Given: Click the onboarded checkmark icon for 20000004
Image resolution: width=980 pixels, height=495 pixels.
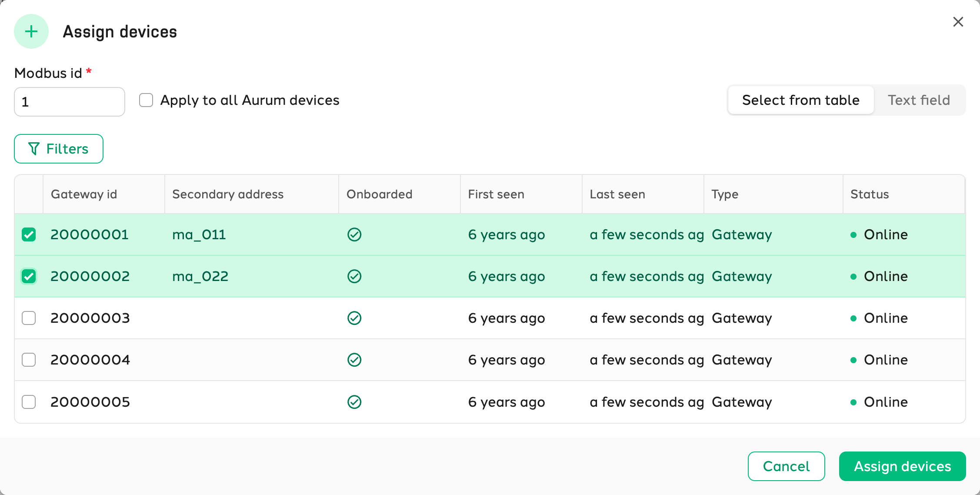Looking at the screenshot, I should [x=354, y=360].
